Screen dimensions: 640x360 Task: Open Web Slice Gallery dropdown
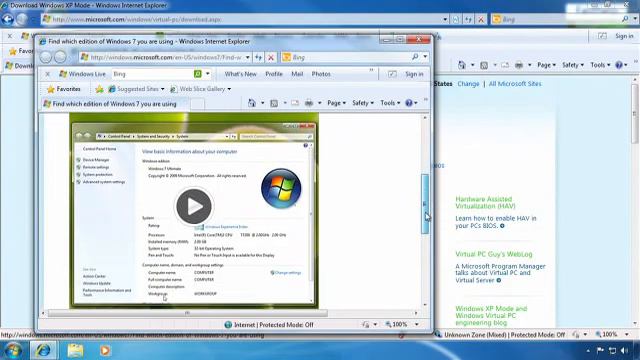pos(200,89)
